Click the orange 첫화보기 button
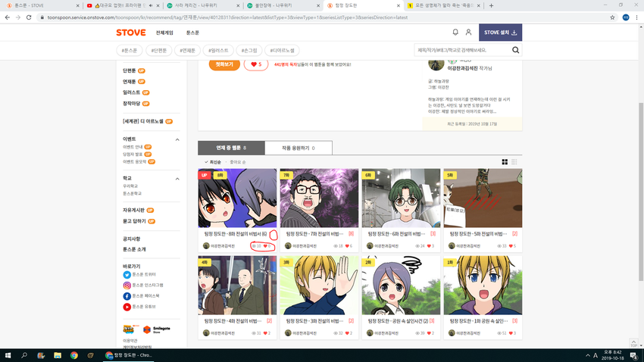 (224, 64)
